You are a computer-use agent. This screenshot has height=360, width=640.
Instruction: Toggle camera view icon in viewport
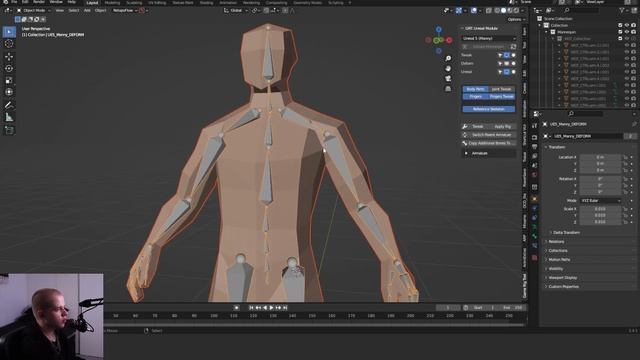448,78
